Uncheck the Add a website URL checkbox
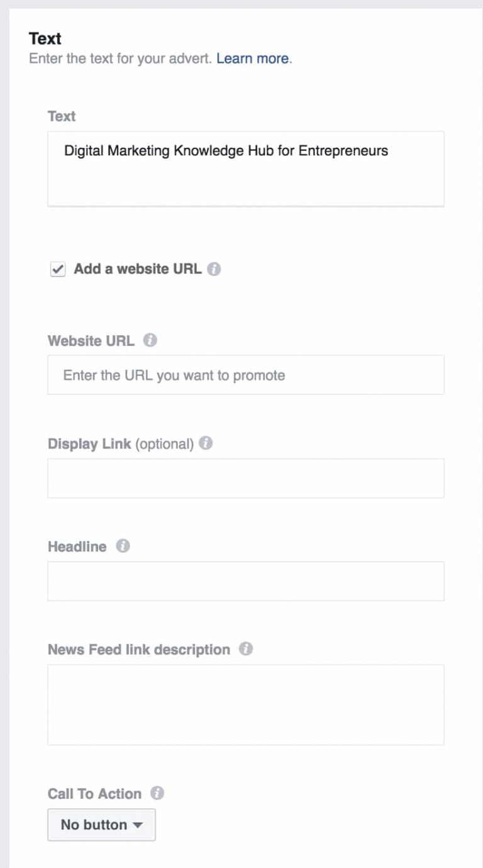Screen dimensions: 483x868 [58, 269]
